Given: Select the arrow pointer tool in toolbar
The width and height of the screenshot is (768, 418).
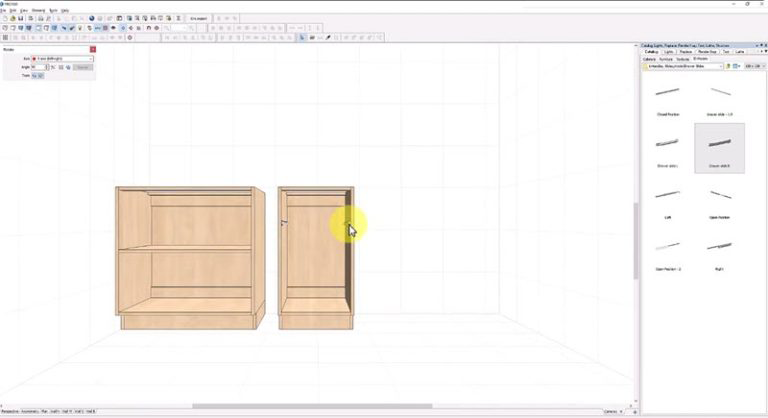Looking at the screenshot, I should click(x=302, y=37).
